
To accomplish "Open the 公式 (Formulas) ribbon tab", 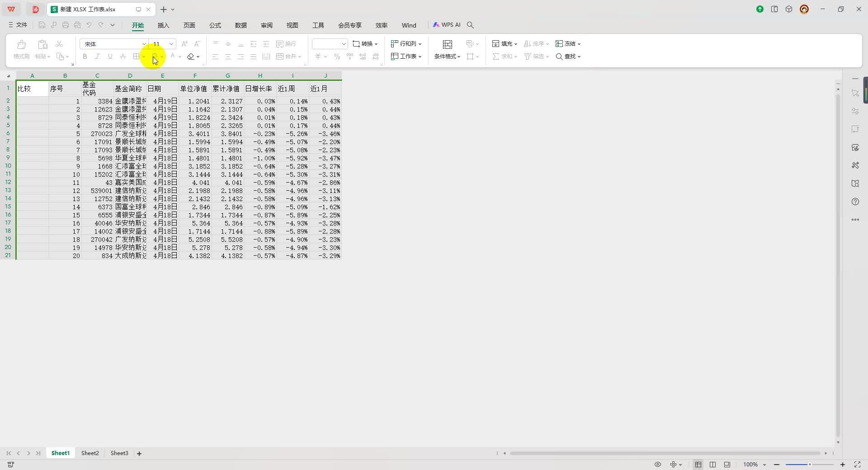I will (215, 25).
